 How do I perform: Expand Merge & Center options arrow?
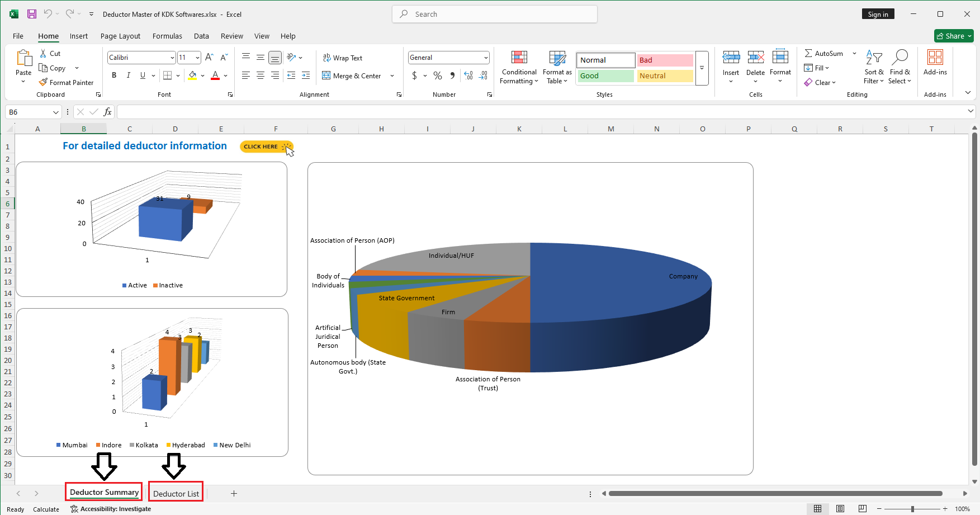point(392,76)
